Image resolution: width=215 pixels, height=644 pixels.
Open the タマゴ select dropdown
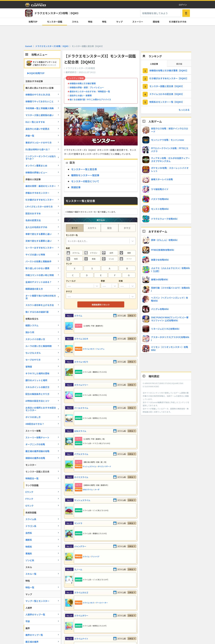point(101,296)
